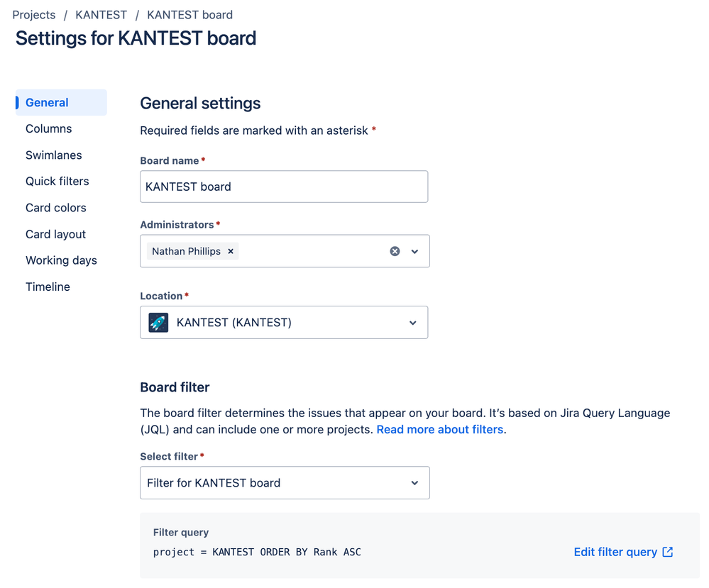Viewport: 709px width, 588px height.
Task: Open Read more about filters link
Action: coord(440,429)
